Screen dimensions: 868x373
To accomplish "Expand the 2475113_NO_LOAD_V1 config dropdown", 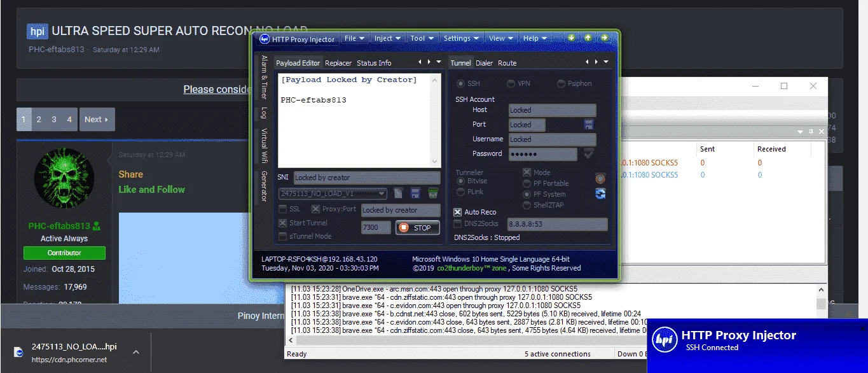I will click(382, 194).
